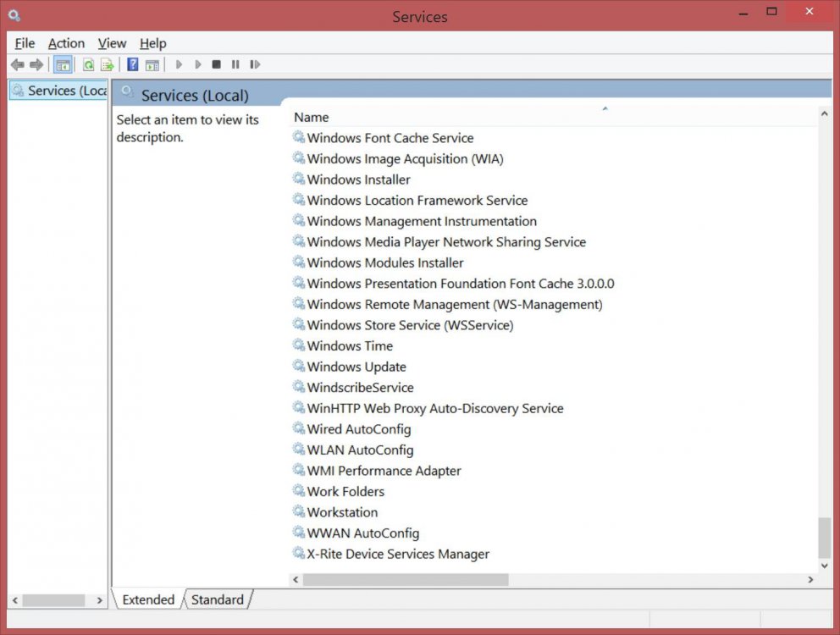Select WWAN AutoConfig service
Screen dimensions: 840x635
point(356,533)
